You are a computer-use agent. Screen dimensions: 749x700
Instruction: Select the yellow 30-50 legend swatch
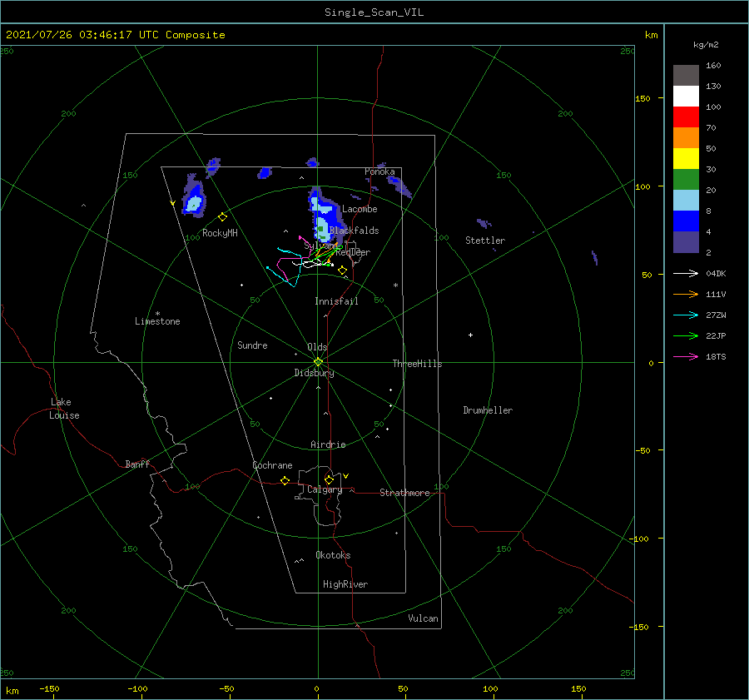(686, 159)
